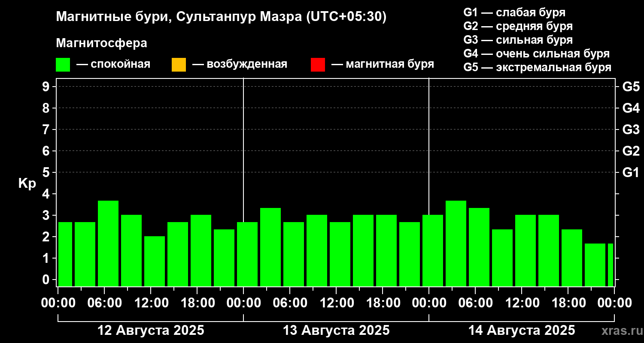
Task: Click the right-axis 'G2' label at Kp 6
Action: 631,151
